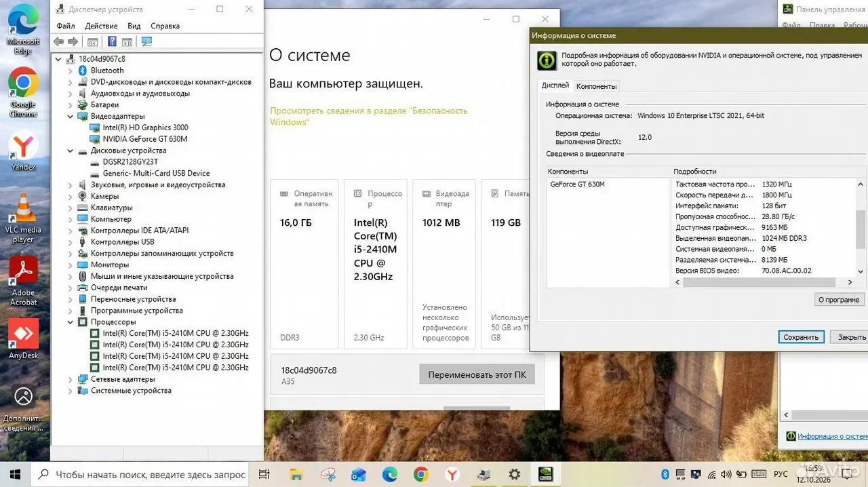Open Chrome from the taskbar
The image size is (868, 487).
pos(421,474)
